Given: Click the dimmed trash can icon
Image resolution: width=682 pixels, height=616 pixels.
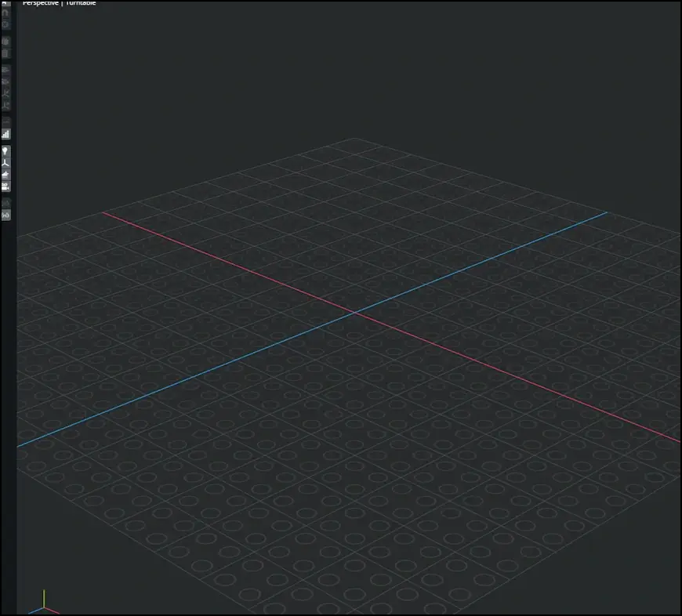Looking at the screenshot, I should (5, 53).
